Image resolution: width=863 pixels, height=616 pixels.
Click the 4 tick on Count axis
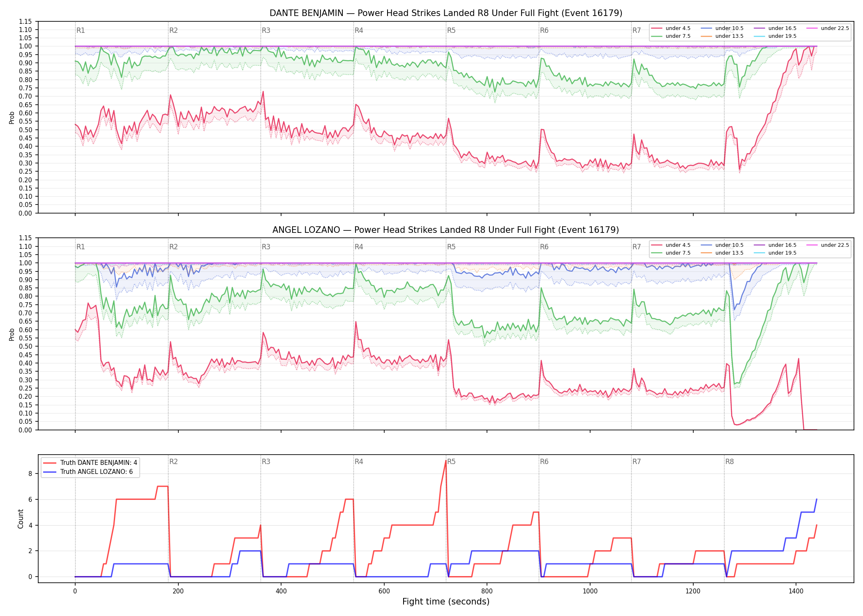30,525
